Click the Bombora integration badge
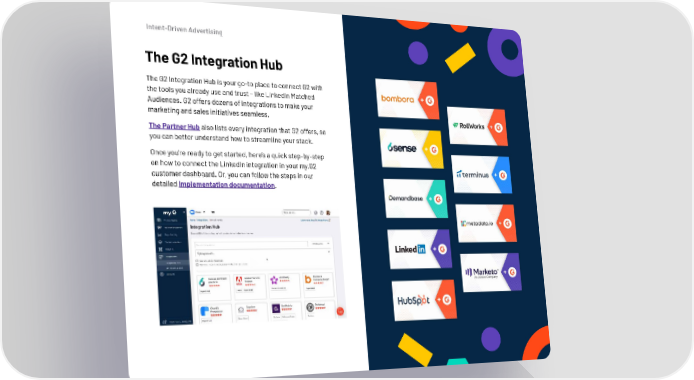Image resolution: width=694 pixels, height=380 pixels. [x=407, y=99]
